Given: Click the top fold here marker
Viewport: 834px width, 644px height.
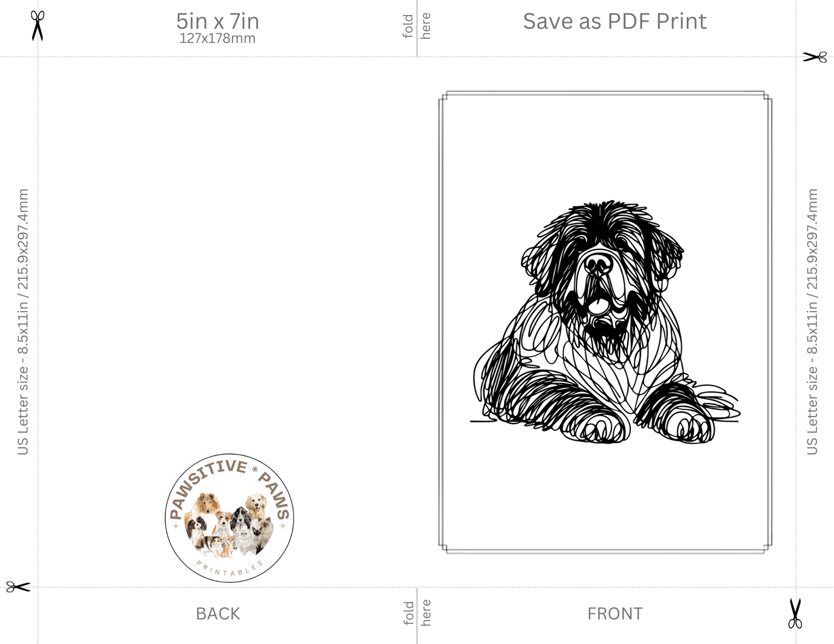Looking at the screenshot, I should pos(417,26).
